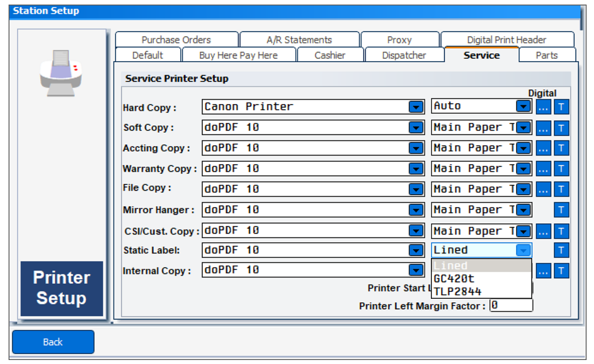Click the ellipsis button in Soft Copy row

pos(543,128)
